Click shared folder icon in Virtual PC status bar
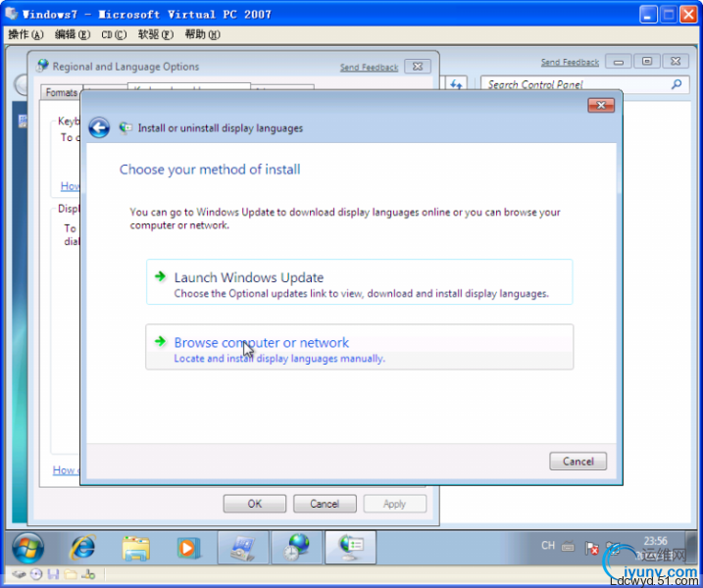Image resolution: width=703 pixels, height=588 pixels. pos(71,574)
